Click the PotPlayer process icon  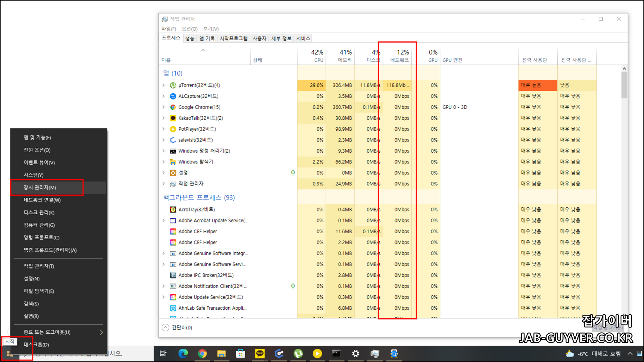click(173, 129)
